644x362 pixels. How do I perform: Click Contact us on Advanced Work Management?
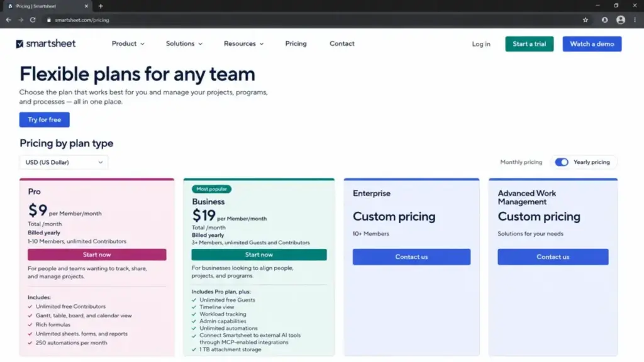[x=553, y=257]
